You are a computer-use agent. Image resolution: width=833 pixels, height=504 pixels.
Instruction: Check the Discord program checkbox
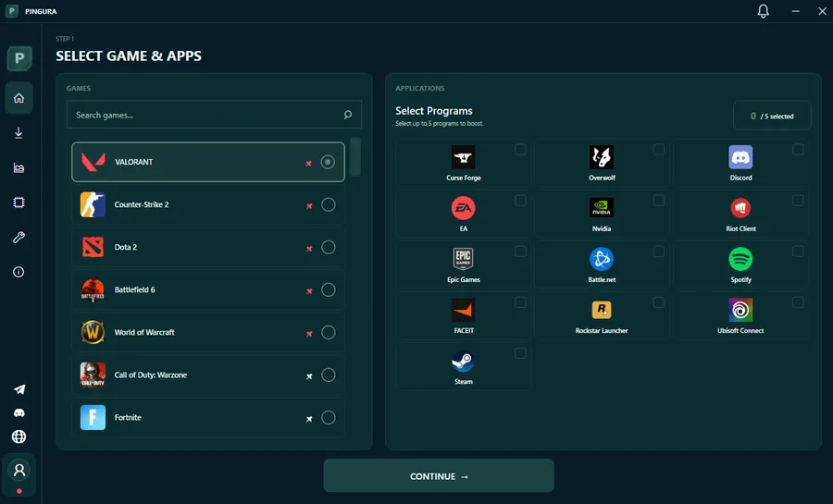(x=798, y=150)
